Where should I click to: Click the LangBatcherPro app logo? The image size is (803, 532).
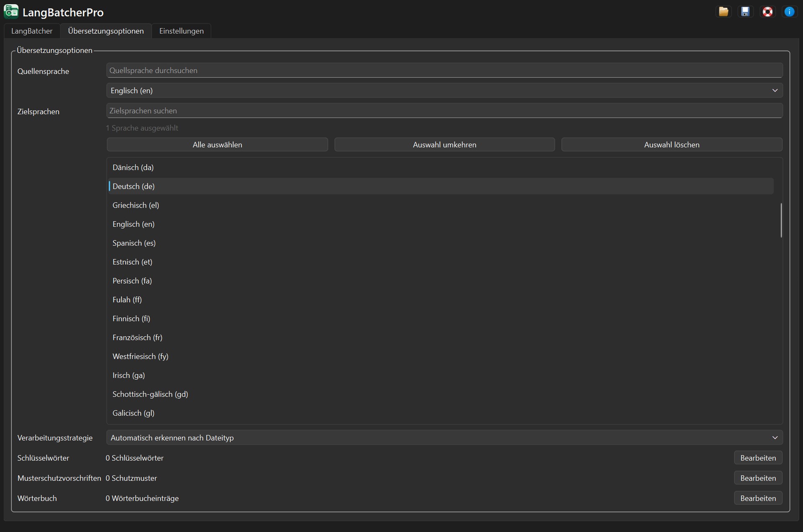pyautogui.click(x=11, y=12)
